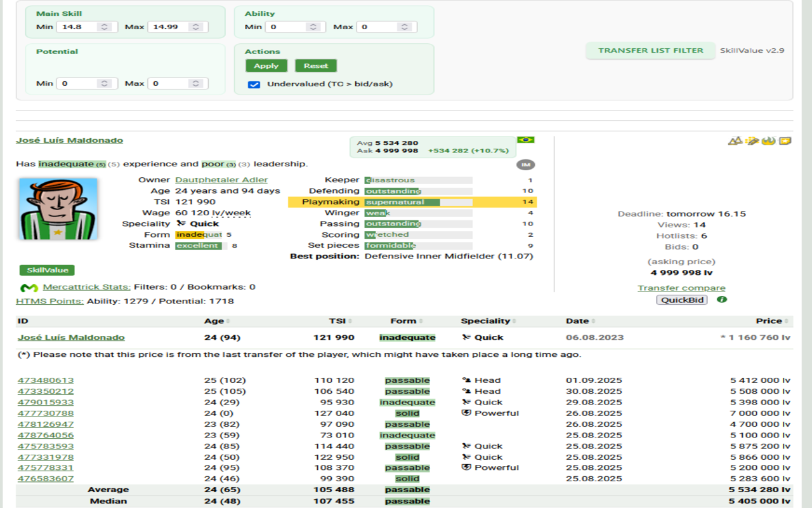Click the TRANSFER LIST FILTER button
Image resolution: width=812 pixels, height=508 pixels.
tap(651, 50)
